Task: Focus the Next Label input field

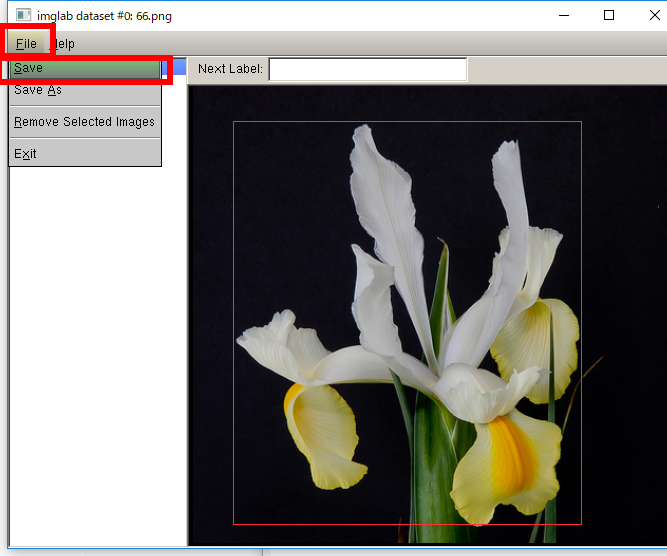Action: point(368,69)
